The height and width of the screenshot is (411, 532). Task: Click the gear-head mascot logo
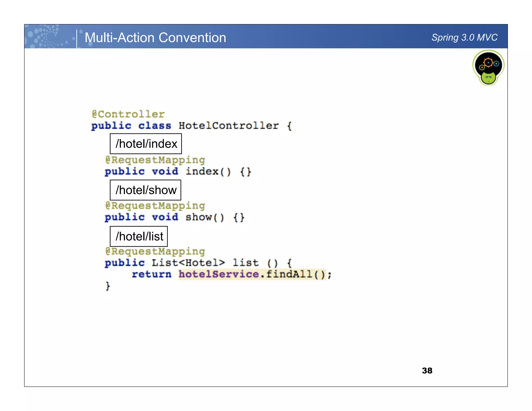488,68
